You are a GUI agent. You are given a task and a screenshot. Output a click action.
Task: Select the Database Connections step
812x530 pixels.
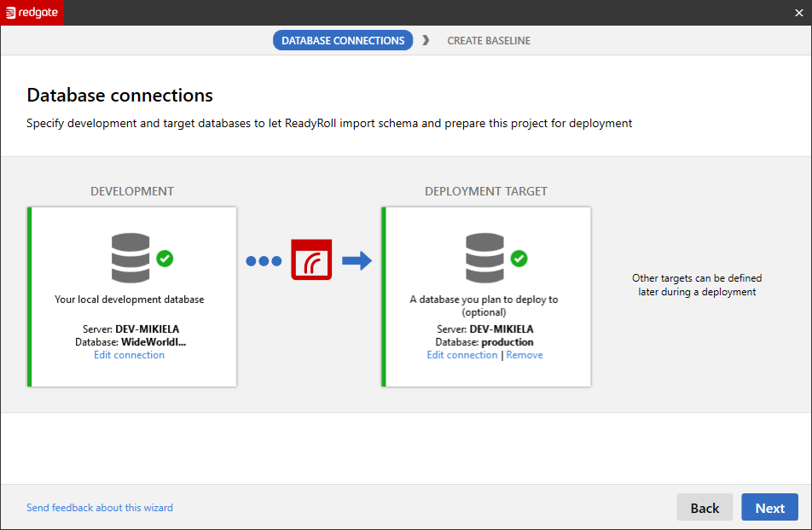[x=343, y=40]
